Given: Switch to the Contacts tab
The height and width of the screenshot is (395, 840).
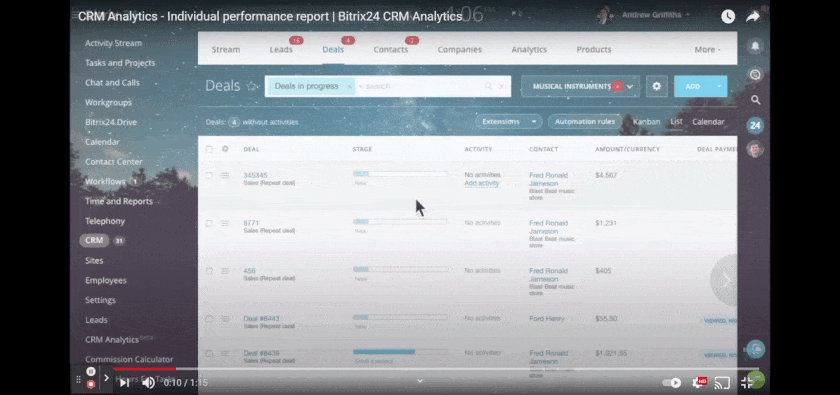Looking at the screenshot, I should pos(391,49).
